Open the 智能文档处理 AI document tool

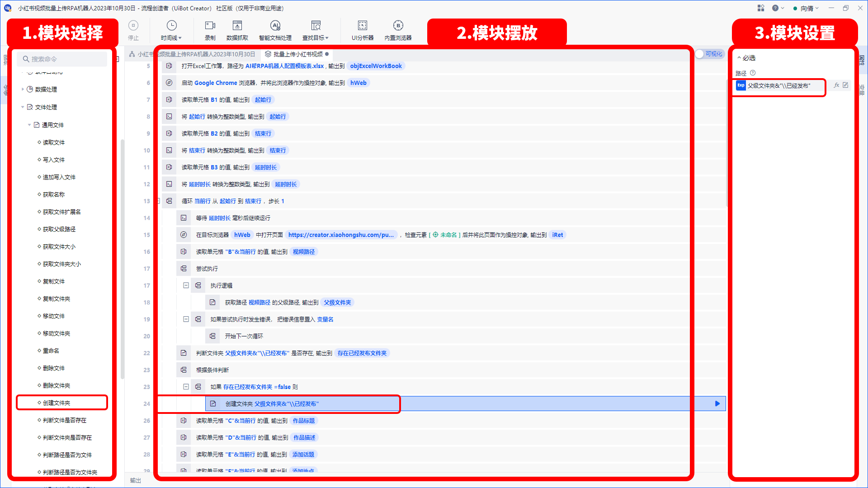point(275,30)
